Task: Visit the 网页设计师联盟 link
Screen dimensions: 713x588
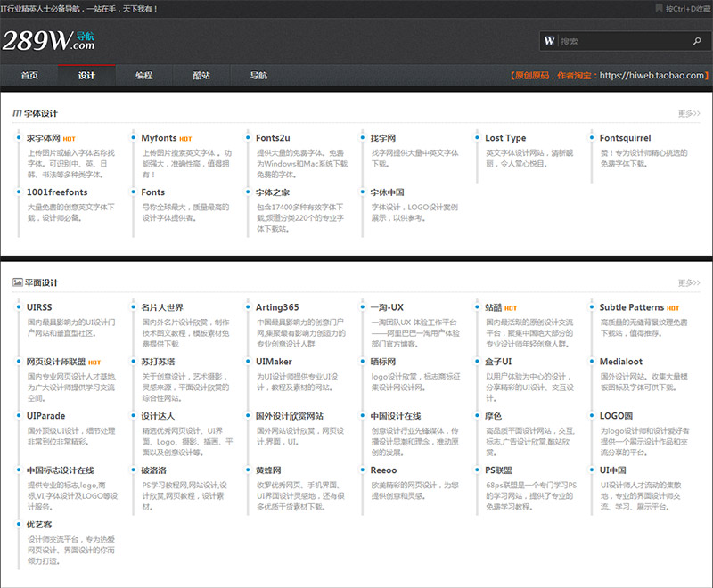Action: point(56,362)
